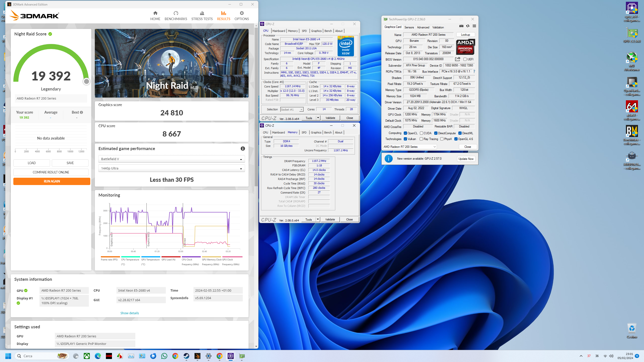The image size is (644, 362).
Task: Click the Cerca taskbar search field
Action: 42,356
